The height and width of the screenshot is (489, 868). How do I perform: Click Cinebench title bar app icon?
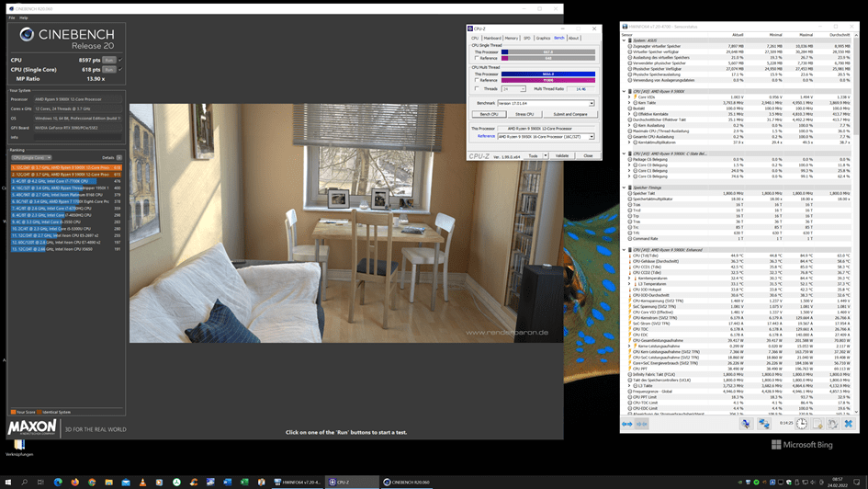point(11,9)
